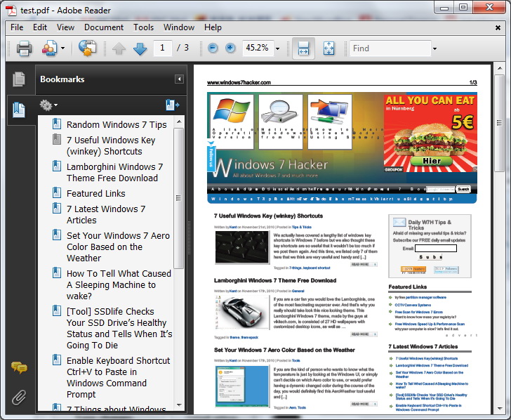
Task: Click bookmark icon beside Random Windows 7 Tips
Action: (57, 124)
